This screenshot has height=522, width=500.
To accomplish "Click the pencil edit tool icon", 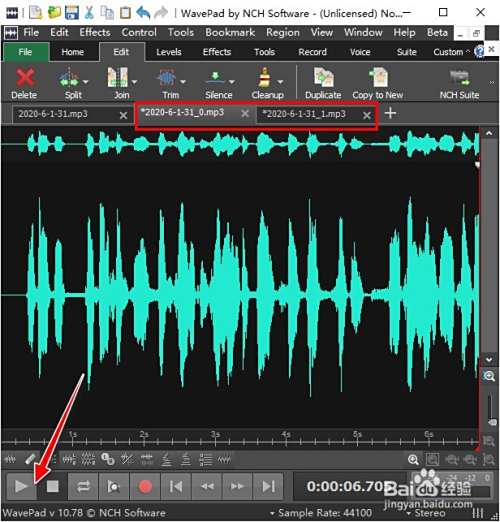I will tap(30, 459).
